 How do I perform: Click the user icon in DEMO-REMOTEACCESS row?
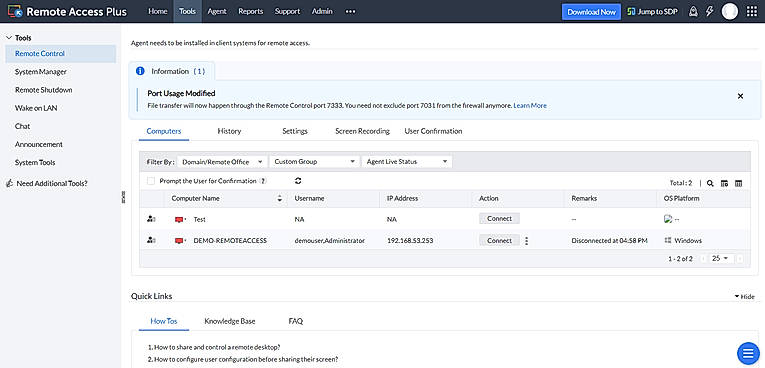[x=151, y=240]
